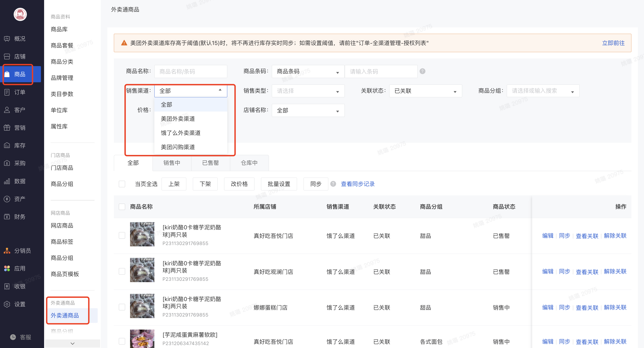The image size is (644, 348).
Task: Click the 概况 overview sidebar icon
Action: click(x=7, y=39)
